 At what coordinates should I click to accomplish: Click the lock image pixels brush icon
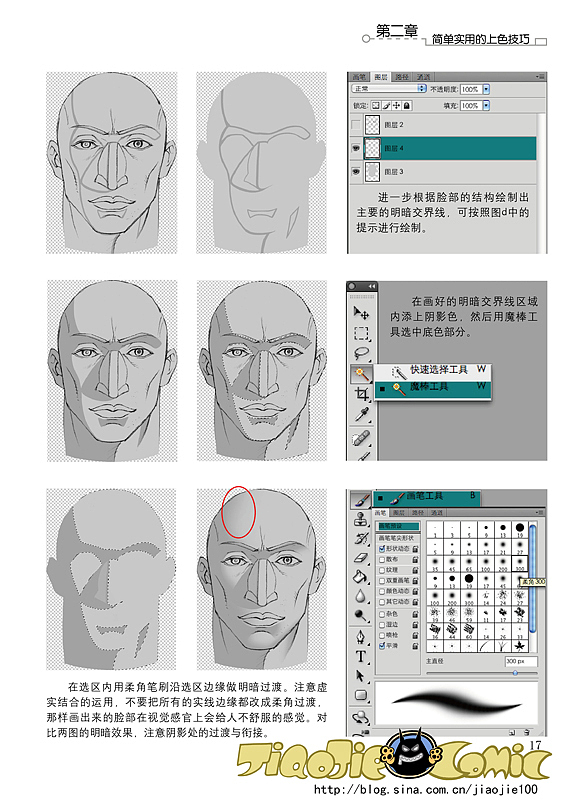[386, 106]
